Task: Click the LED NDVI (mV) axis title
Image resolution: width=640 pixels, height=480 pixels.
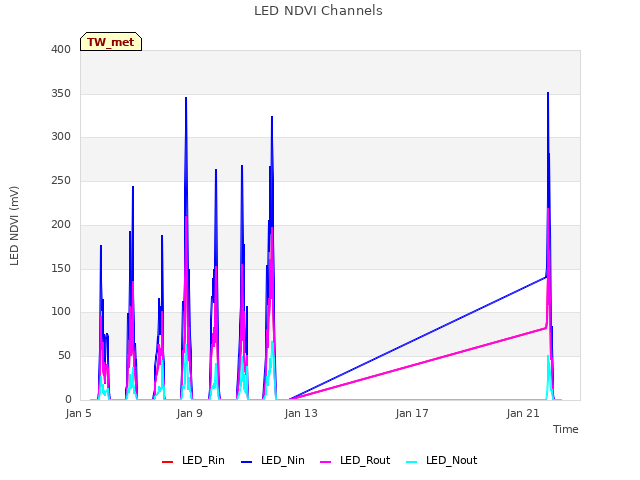Action: 14,226
